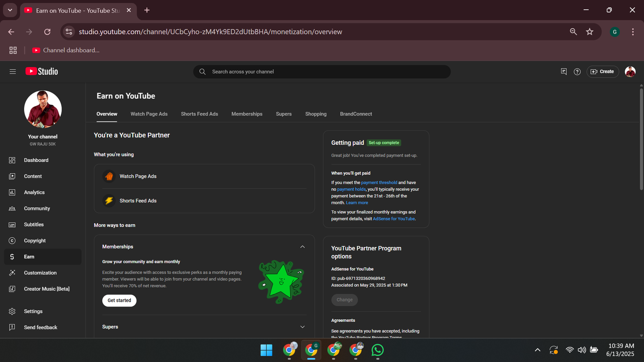Screen dimensions: 644x362
Task: Open the payment threshold link
Action: point(379,183)
